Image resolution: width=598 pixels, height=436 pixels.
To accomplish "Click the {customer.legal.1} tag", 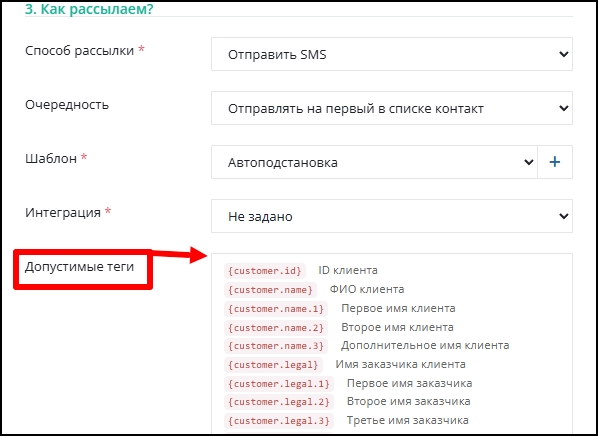I will click(279, 384).
